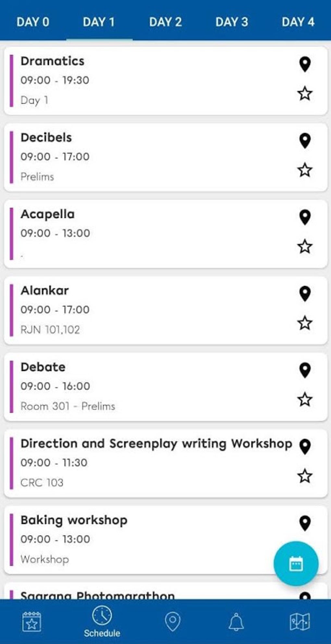Toggle favorite star for Alankar
This screenshot has height=644, width=331.
pyautogui.click(x=305, y=323)
